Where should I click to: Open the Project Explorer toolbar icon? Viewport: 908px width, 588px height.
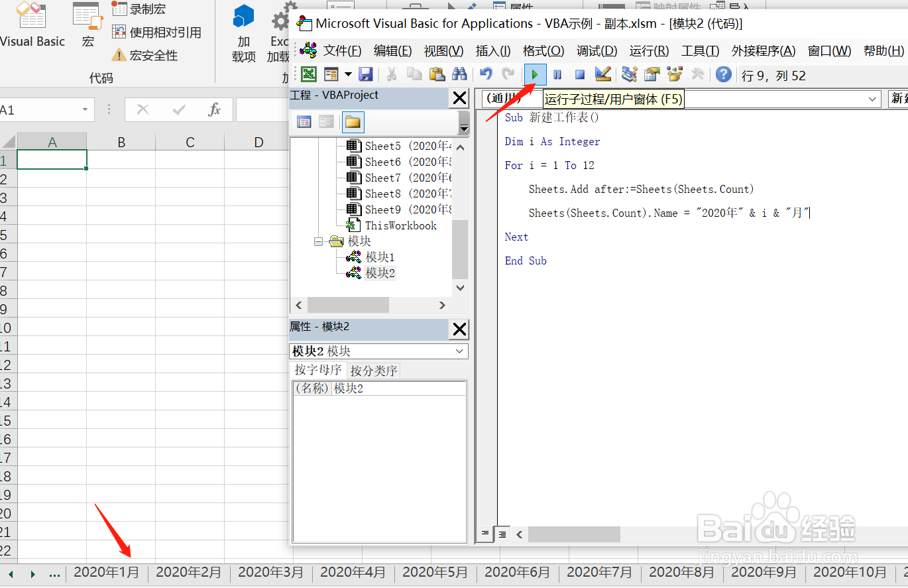point(630,74)
